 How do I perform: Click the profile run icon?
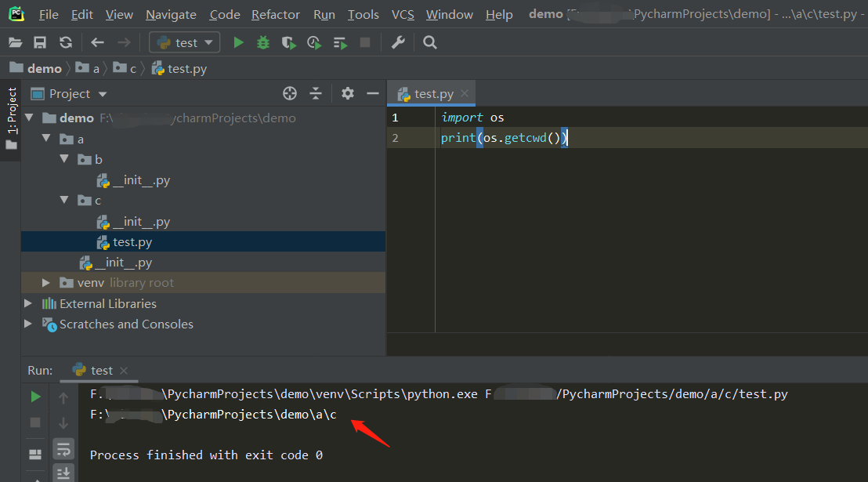(314, 42)
